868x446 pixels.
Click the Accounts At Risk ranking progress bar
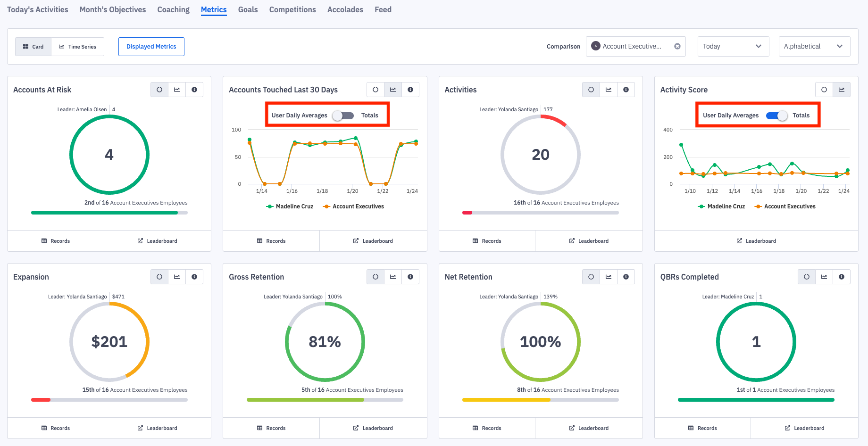109,213
